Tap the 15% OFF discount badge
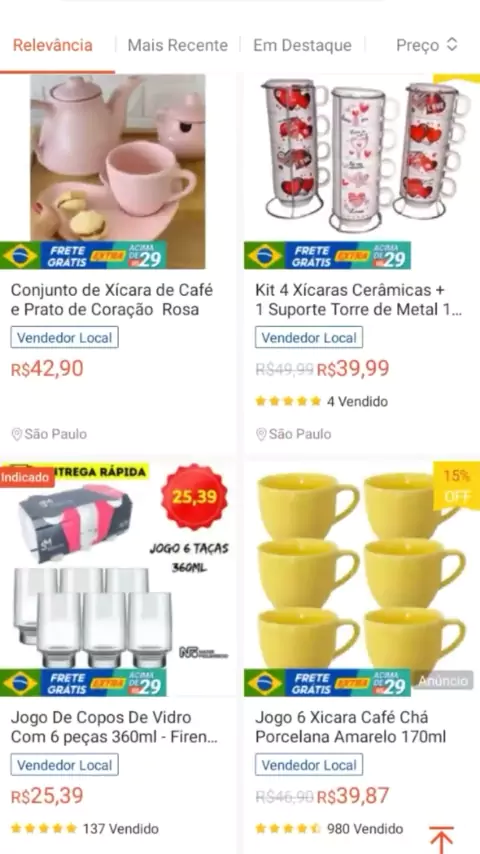Image resolution: width=480 pixels, height=854 pixels. click(457, 486)
